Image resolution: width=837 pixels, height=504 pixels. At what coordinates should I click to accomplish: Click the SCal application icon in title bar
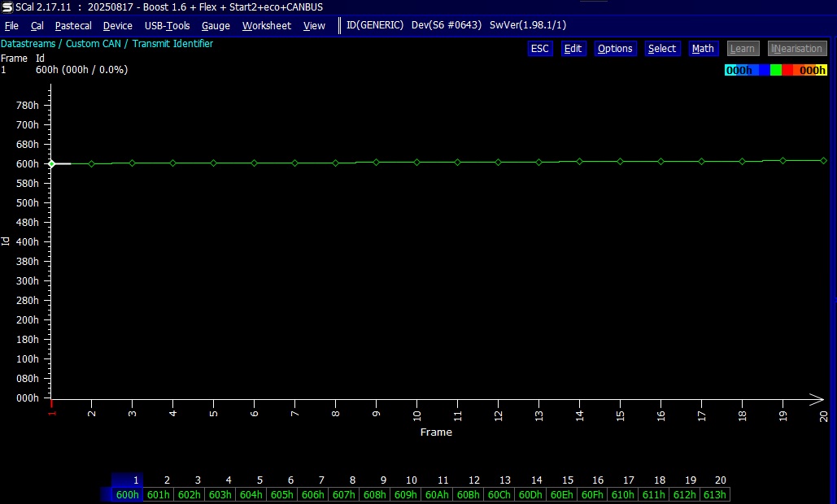click(7, 7)
